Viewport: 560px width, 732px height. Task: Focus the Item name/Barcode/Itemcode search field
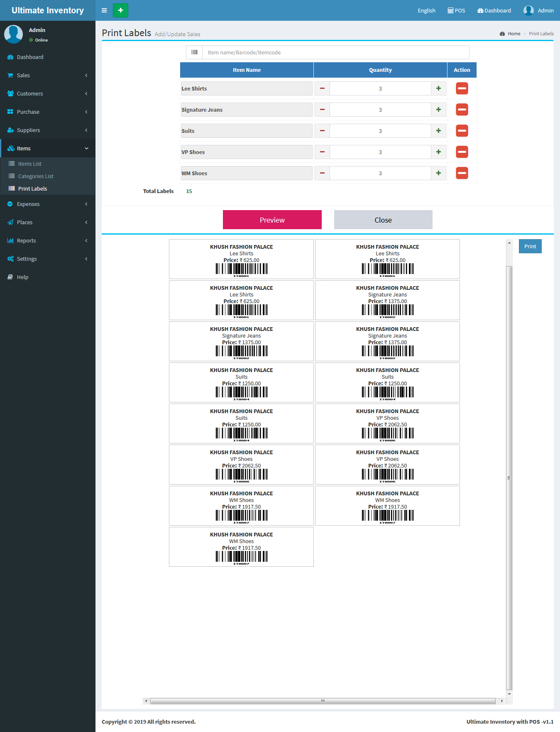pyautogui.click(x=335, y=52)
